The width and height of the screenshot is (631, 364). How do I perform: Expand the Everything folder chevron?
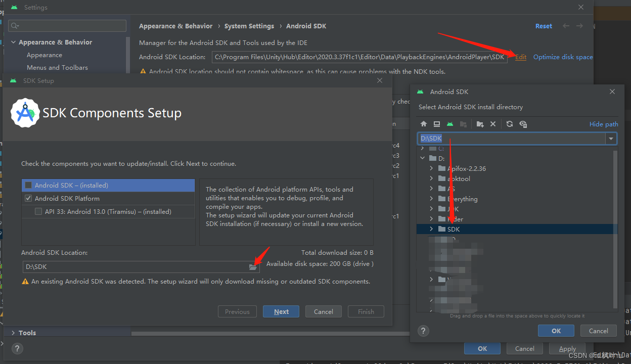point(431,199)
